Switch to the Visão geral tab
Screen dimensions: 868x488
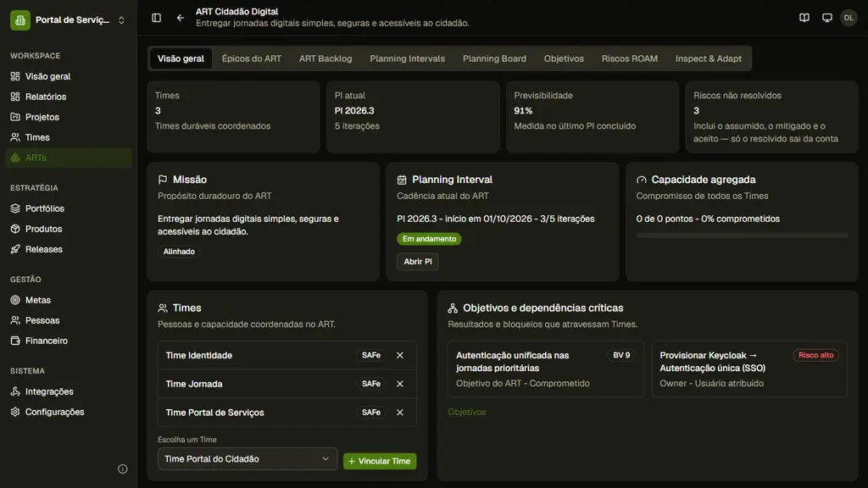181,58
